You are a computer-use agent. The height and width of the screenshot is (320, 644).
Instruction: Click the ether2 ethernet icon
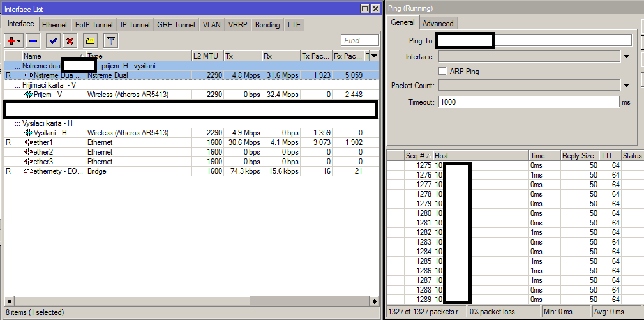(28, 152)
